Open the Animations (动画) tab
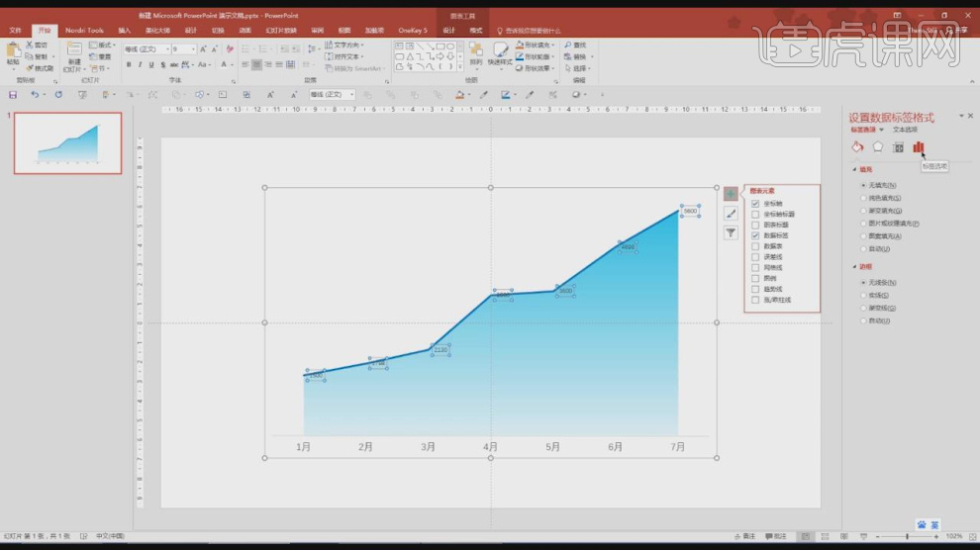The width and height of the screenshot is (980, 550). (x=245, y=30)
